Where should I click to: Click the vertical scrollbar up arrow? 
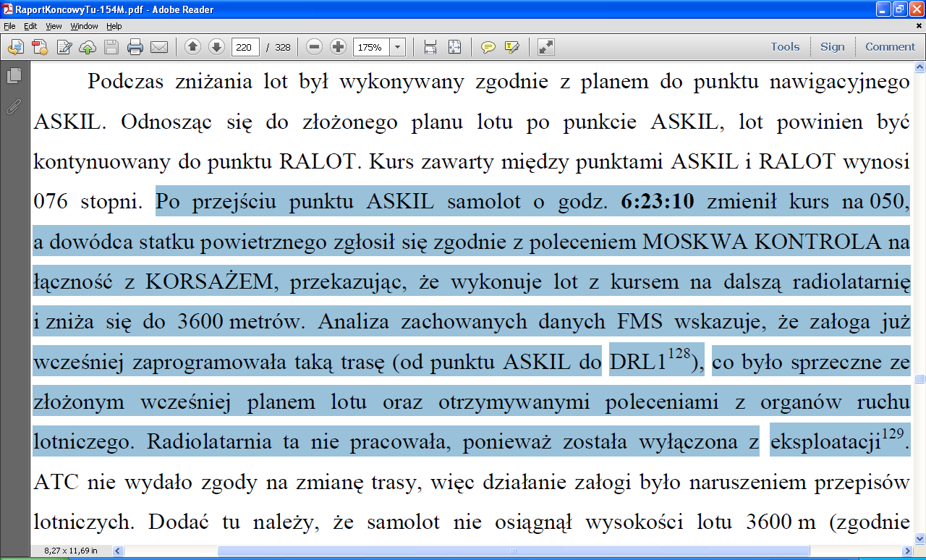tap(919, 68)
